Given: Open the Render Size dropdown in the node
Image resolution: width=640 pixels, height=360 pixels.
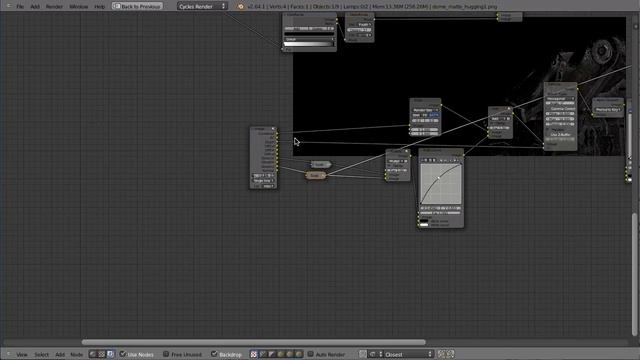Looking at the screenshot, I should pos(425,110).
